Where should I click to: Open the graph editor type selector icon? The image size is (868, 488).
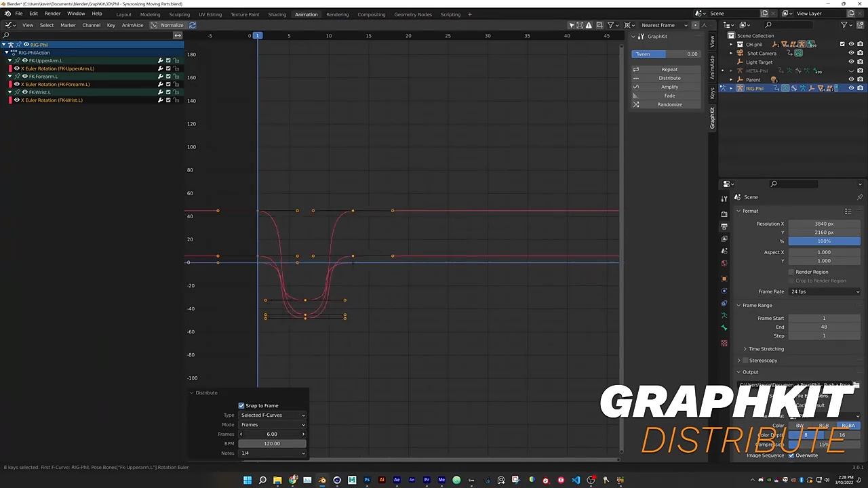tap(9, 25)
